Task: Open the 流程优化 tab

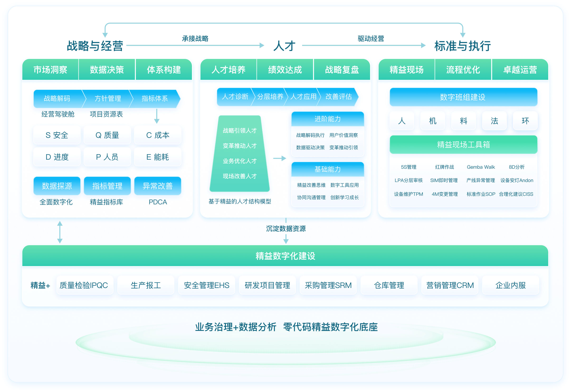Action: tap(463, 70)
